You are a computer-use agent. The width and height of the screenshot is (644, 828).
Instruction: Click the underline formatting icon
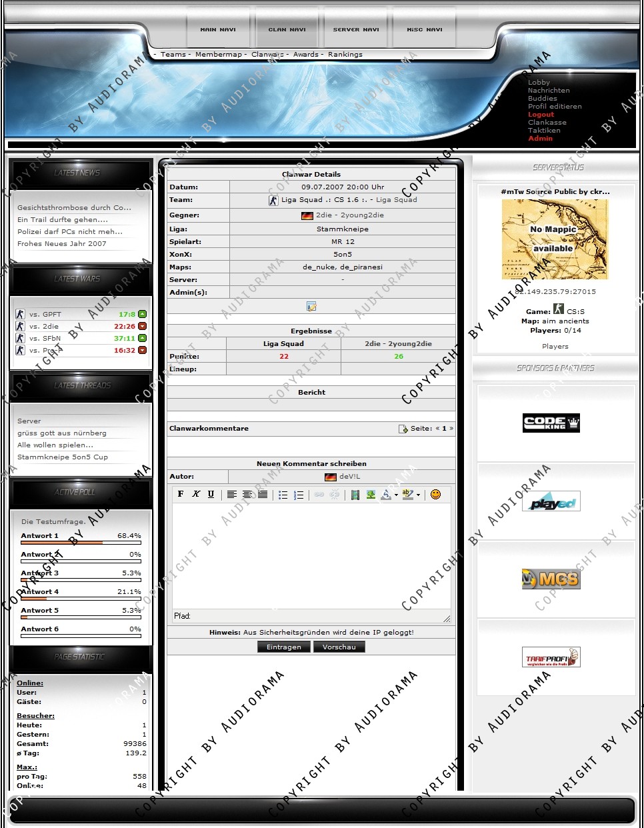coord(211,494)
